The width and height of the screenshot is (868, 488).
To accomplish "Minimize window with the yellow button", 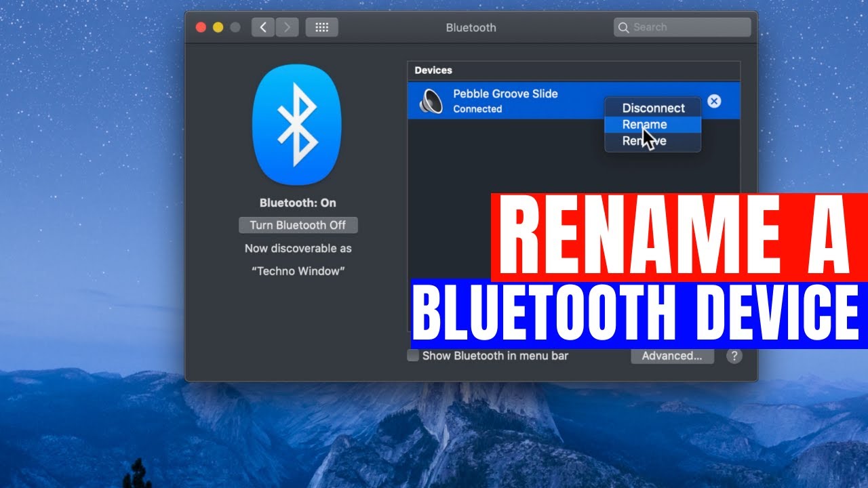I will pos(218,27).
